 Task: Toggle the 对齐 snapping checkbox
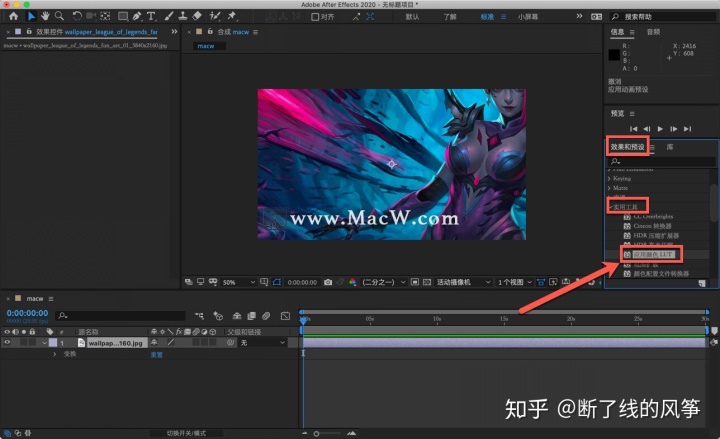coord(315,17)
